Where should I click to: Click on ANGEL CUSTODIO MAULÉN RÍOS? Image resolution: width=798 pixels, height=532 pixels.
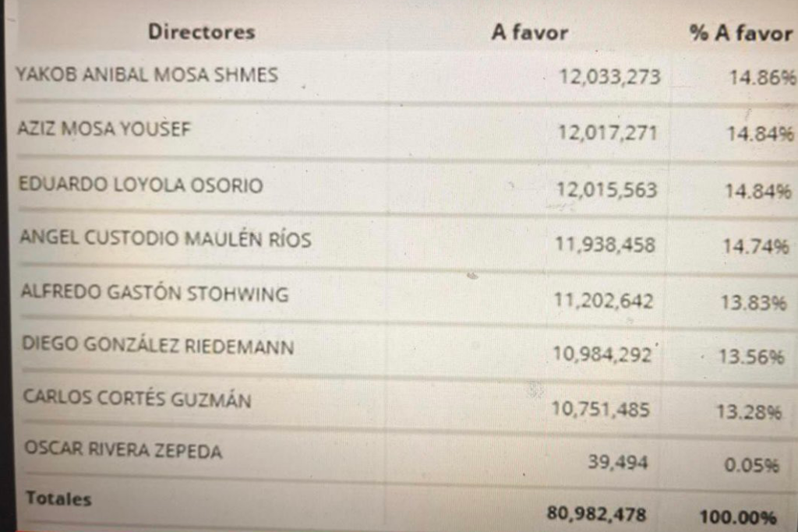[165, 238]
